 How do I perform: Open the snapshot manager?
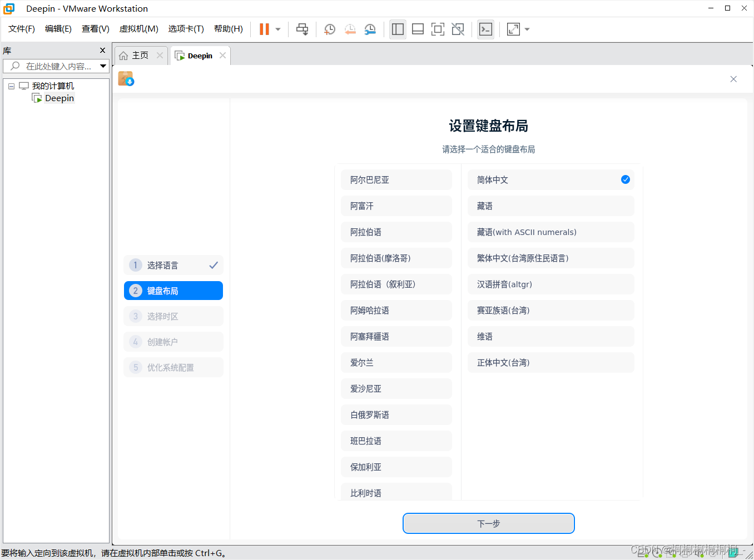click(x=370, y=29)
